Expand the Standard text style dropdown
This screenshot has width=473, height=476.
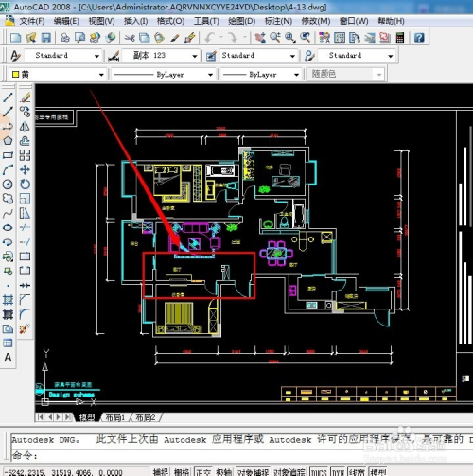[x=63, y=56]
